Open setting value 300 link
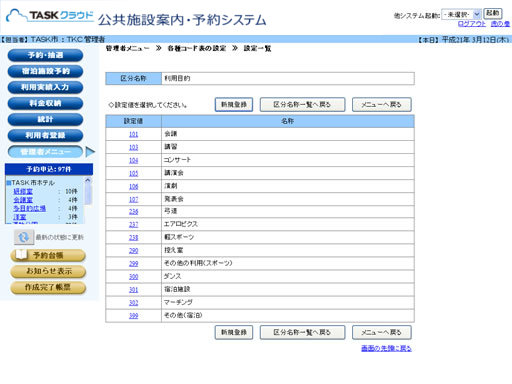 pos(133,277)
